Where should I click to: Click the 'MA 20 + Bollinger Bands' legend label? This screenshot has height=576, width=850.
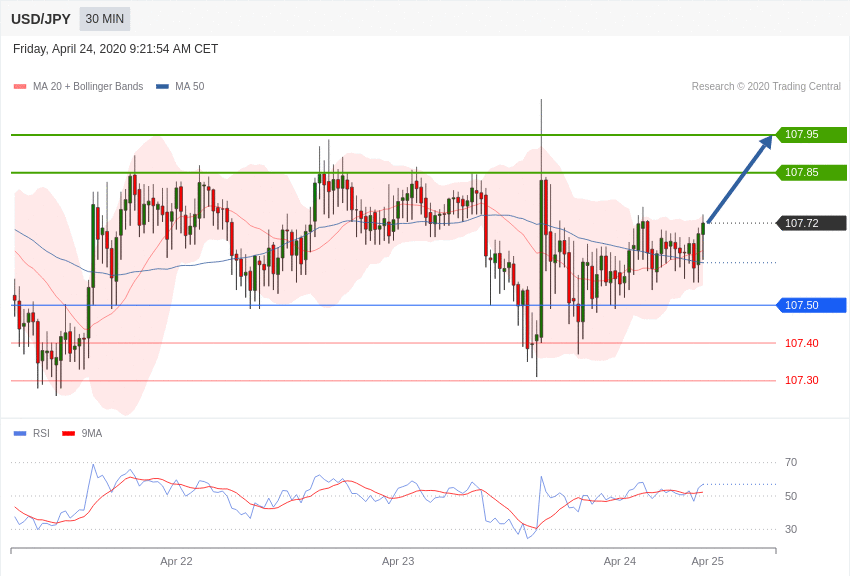(88, 86)
